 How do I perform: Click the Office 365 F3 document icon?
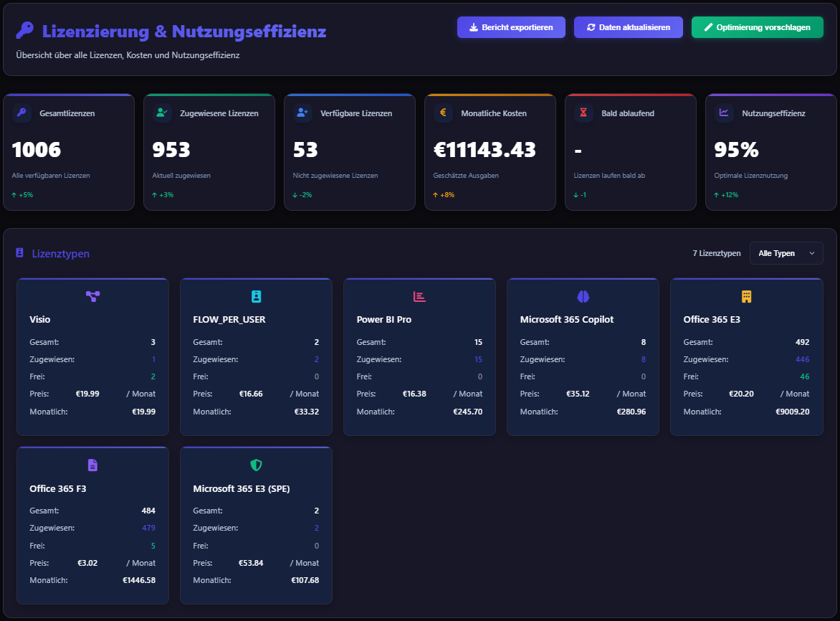(x=92, y=465)
